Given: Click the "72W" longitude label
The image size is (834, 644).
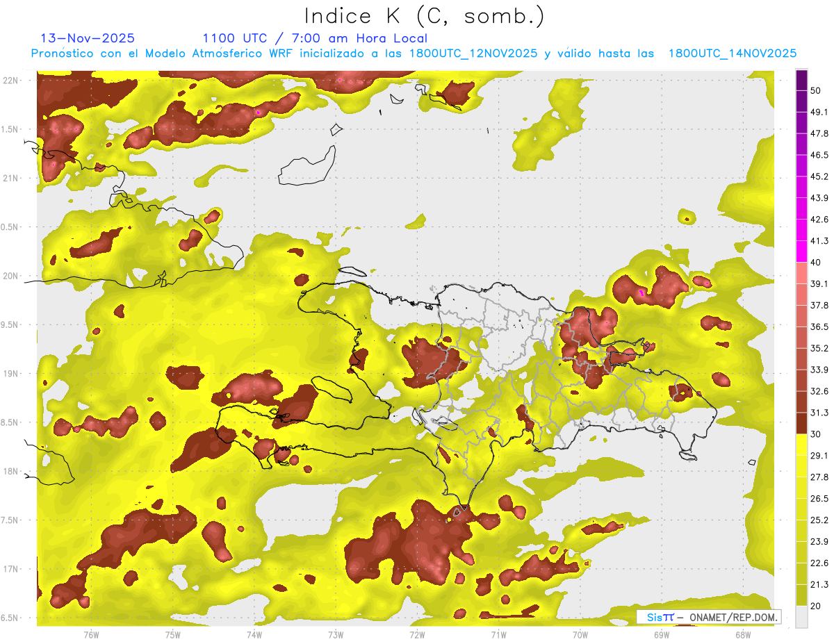Looking at the screenshot, I should coord(417,634).
